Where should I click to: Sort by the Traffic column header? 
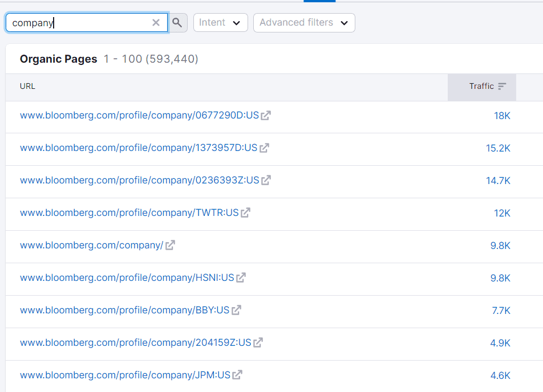click(x=482, y=87)
